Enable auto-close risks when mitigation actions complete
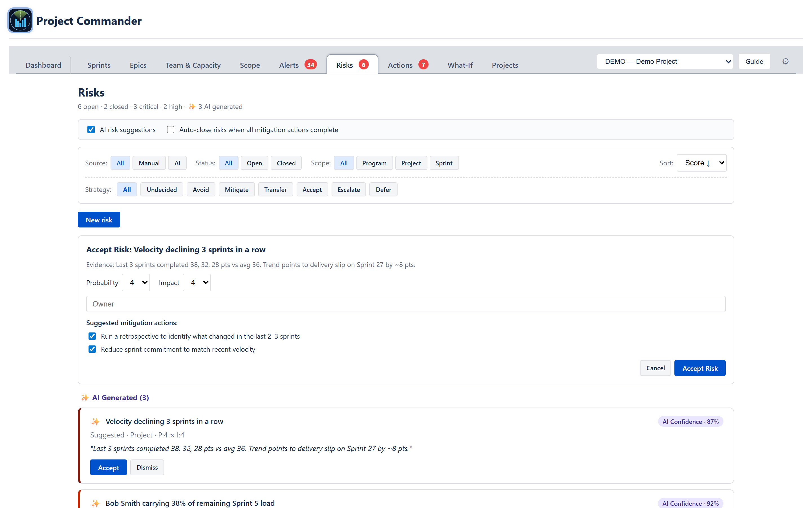Screen dimensions: 812x508 pyautogui.click(x=171, y=130)
